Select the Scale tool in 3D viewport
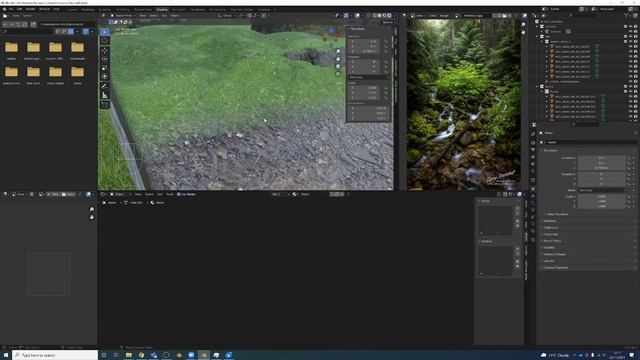Screen dimensions: 640x360 (x=105, y=68)
